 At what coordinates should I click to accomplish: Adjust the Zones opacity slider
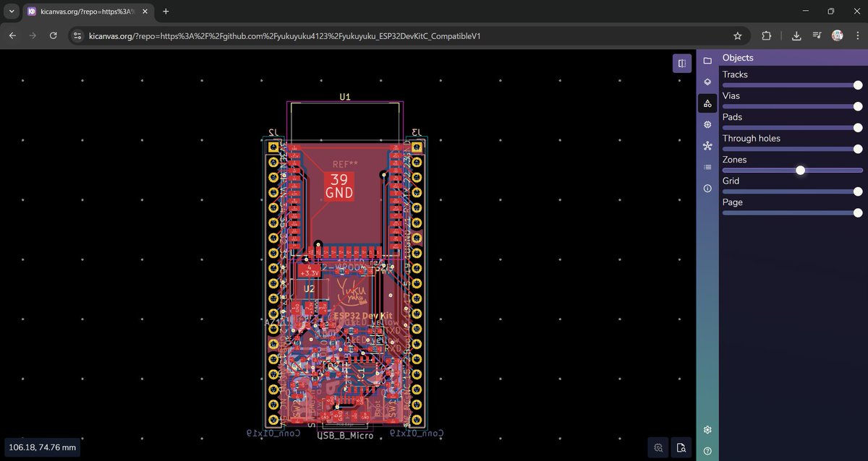pyautogui.click(x=792, y=171)
